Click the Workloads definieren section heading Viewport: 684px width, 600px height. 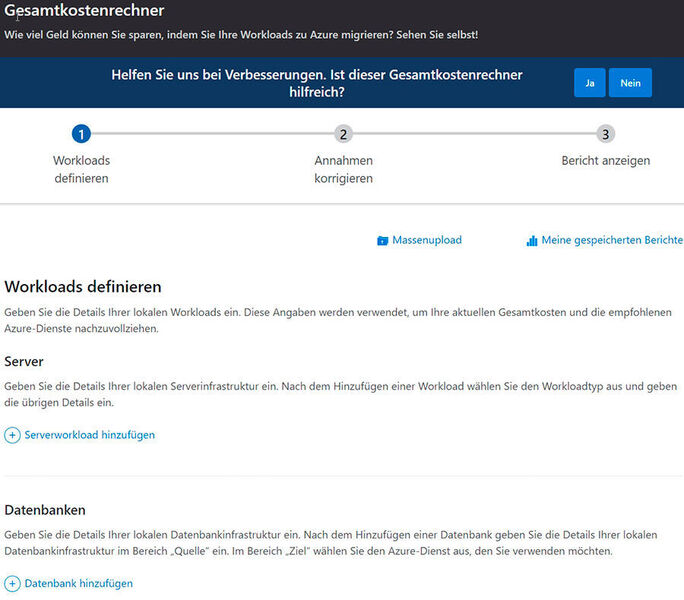tap(83, 287)
